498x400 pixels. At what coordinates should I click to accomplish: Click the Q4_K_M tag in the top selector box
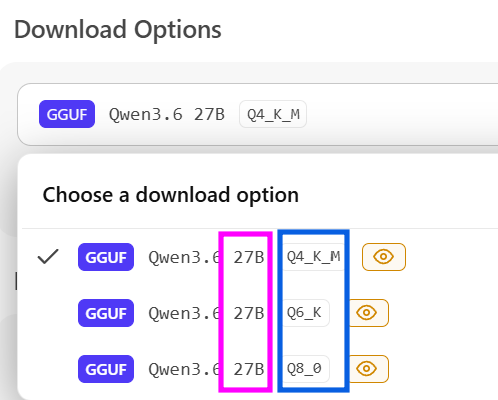(273, 114)
